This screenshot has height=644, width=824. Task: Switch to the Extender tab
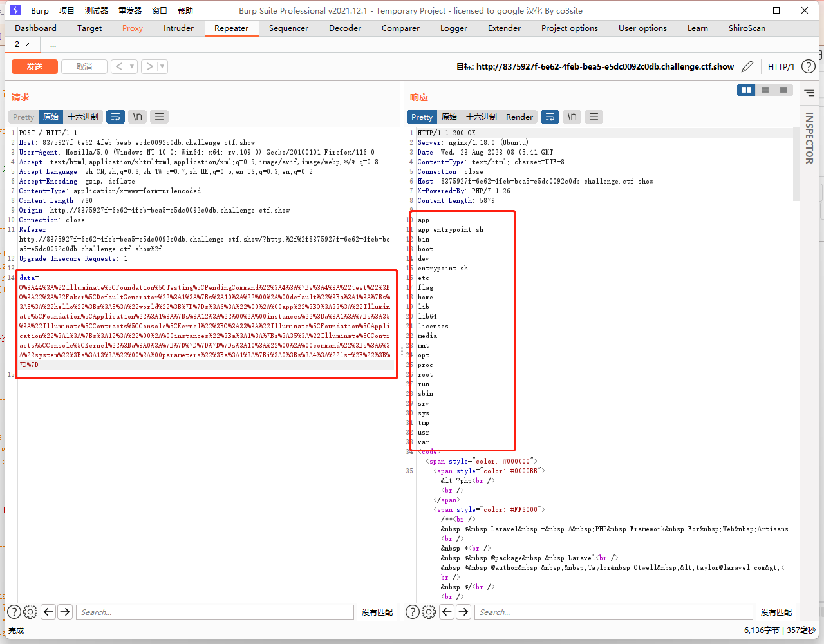coord(505,28)
